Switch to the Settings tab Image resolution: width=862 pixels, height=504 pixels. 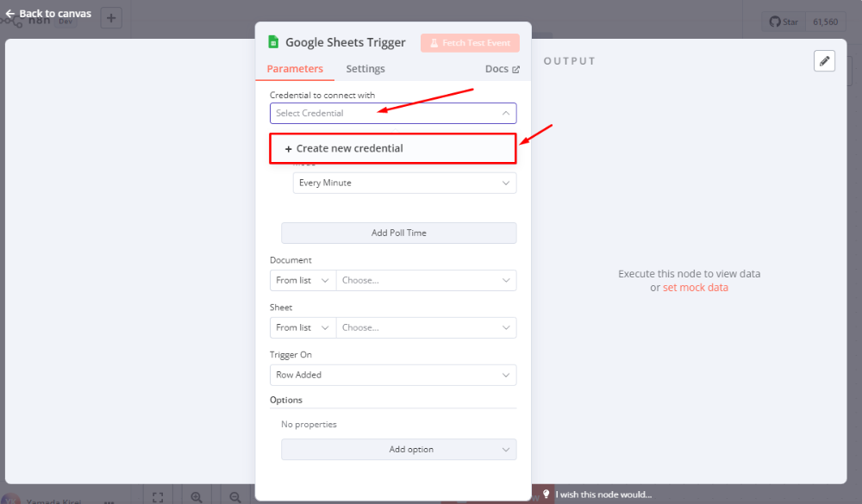[x=365, y=69]
